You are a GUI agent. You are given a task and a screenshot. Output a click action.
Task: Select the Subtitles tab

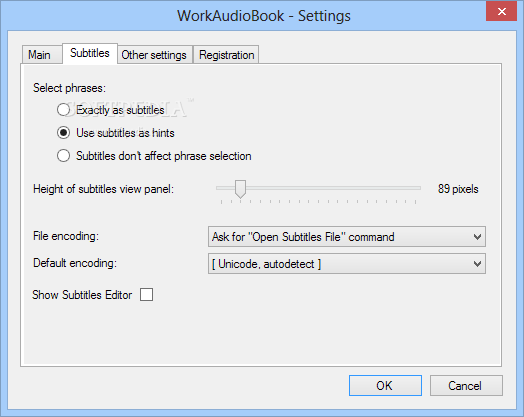[x=90, y=53]
